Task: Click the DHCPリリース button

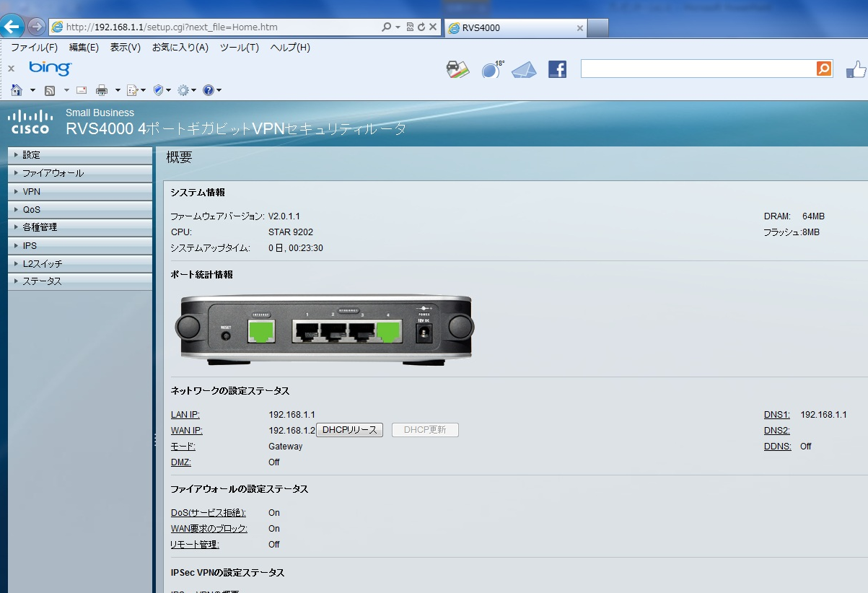Action: coord(350,430)
